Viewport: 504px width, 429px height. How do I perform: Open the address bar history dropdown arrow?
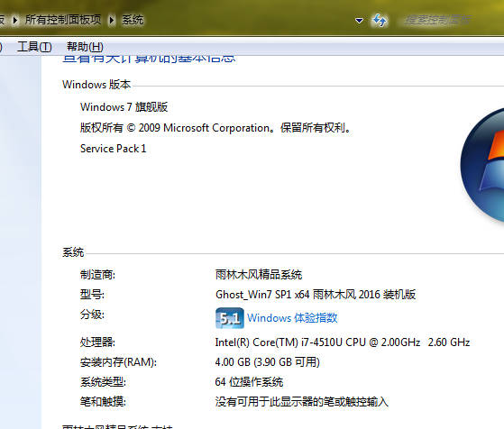click(359, 21)
